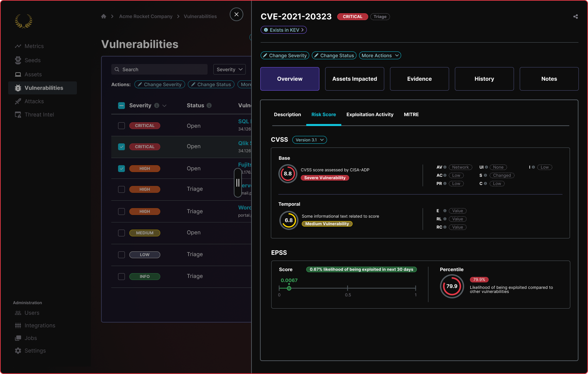Uncheck the selected Critical vulnerability row
The image size is (588, 374).
pyautogui.click(x=121, y=147)
